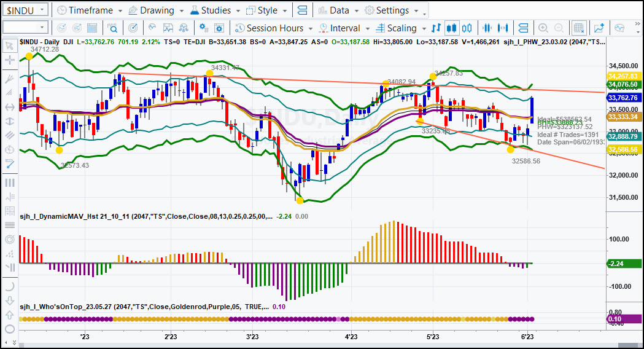Select the vertical bars tool in left toolbar
Viewport: 644px width, 349px height.
[x=10, y=182]
